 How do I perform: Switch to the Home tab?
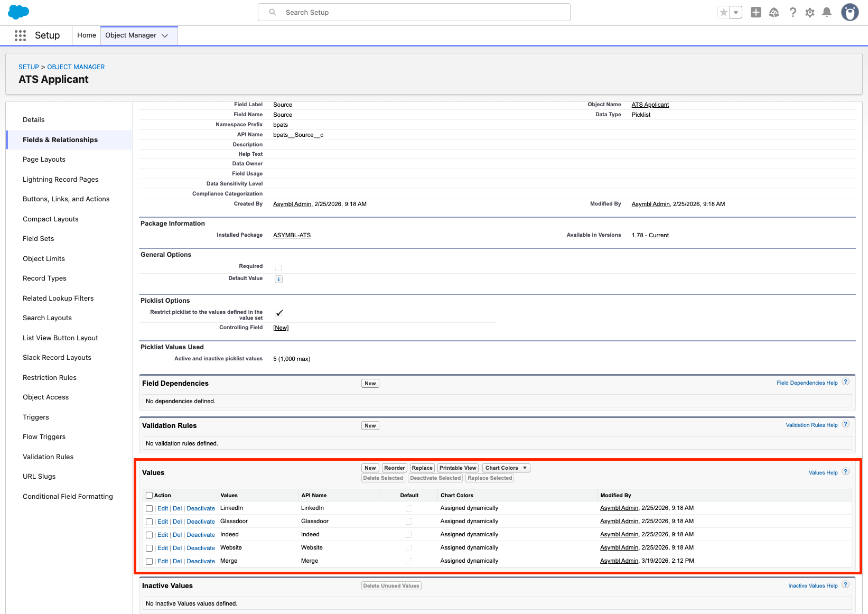pyautogui.click(x=87, y=35)
